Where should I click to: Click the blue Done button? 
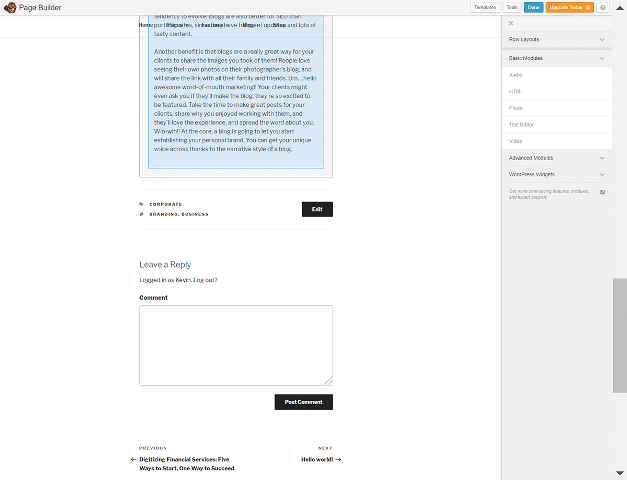pos(534,7)
